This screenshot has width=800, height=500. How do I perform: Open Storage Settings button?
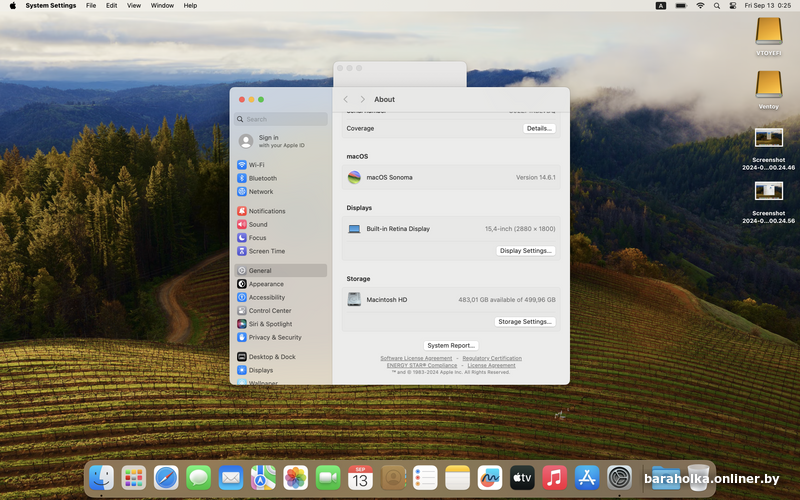(x=525, y=321)
